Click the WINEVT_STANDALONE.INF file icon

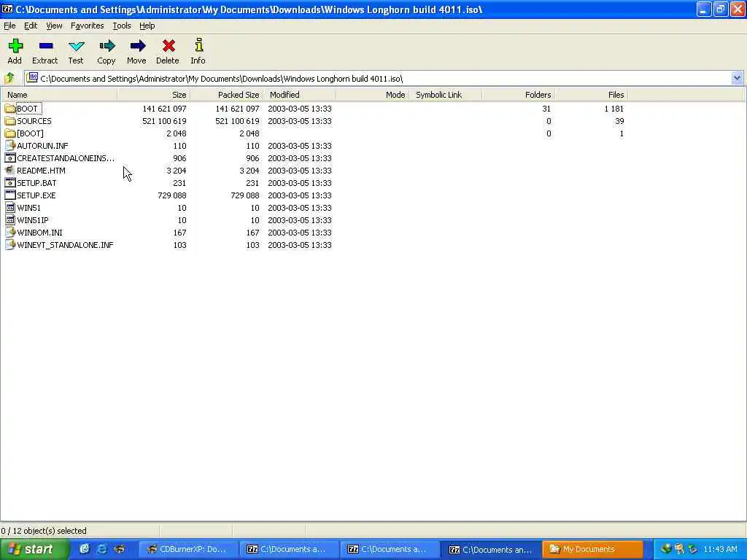pyautogui.click(x=10, y=245)
